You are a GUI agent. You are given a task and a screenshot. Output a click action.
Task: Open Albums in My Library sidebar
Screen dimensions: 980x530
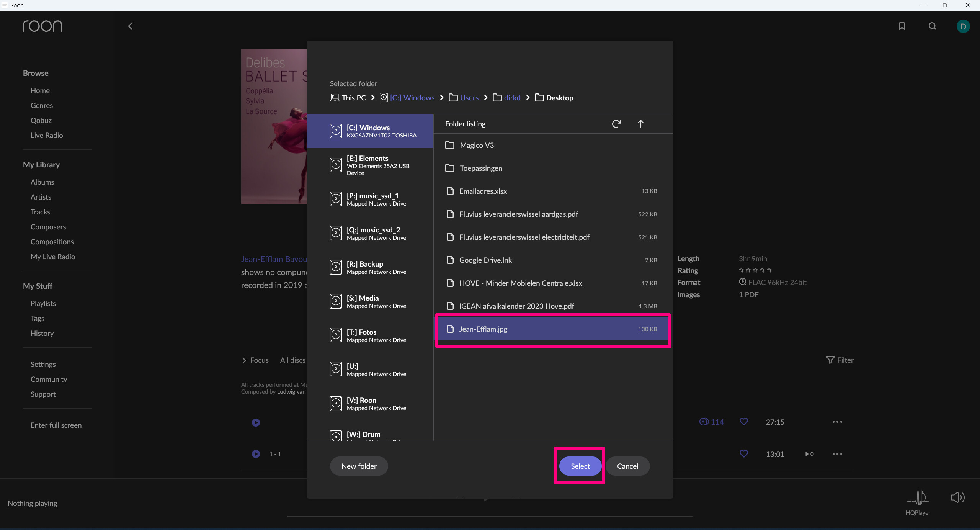(42, 182)
